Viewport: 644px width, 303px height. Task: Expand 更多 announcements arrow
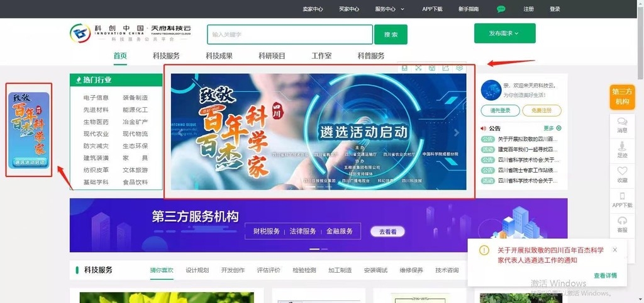[x=552, y=128]
